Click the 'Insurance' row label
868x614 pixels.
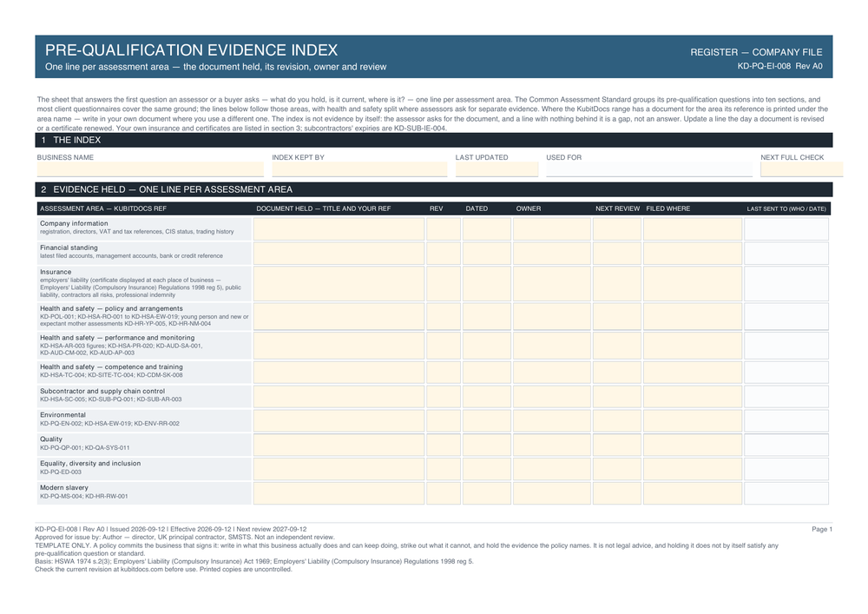[56, 272]
